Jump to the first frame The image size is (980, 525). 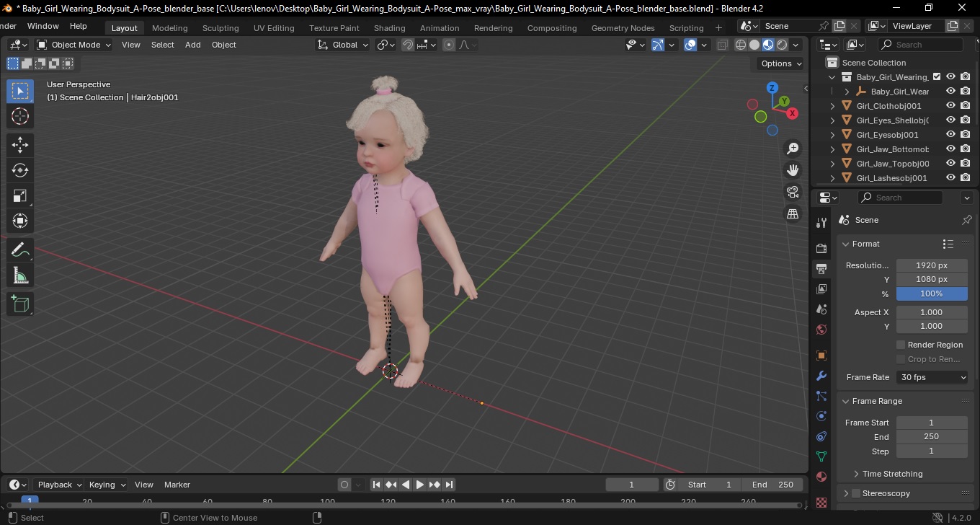coord(376,485)
